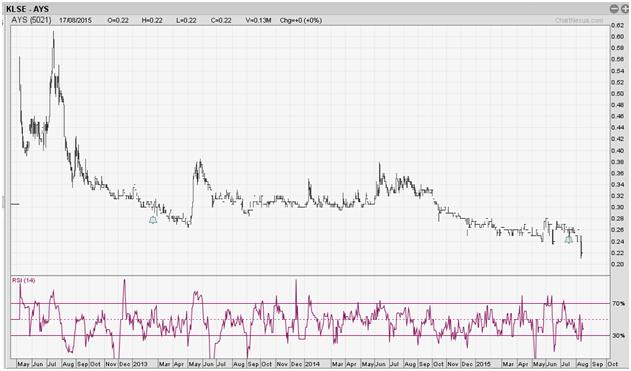The height and width of the screenshot is (371, 631).
Task: Click the 2015 year label on the time axis
Action: (x=483, y=364)
